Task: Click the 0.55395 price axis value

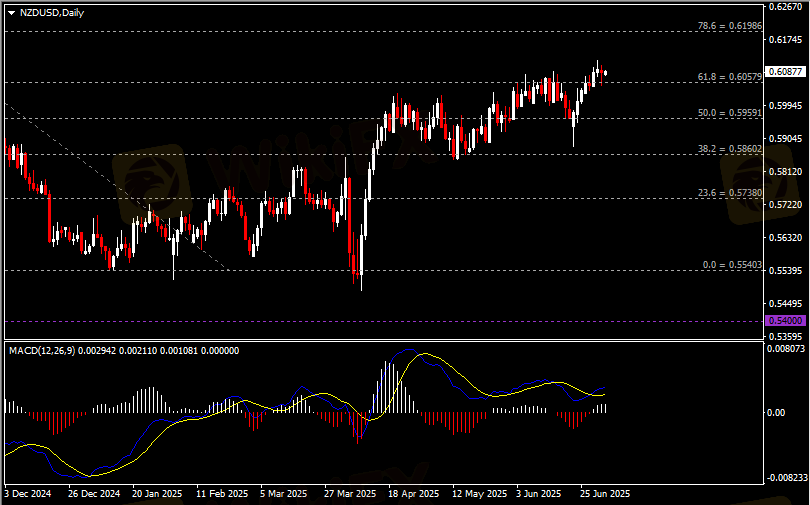Action: click(x=785, y=271)
